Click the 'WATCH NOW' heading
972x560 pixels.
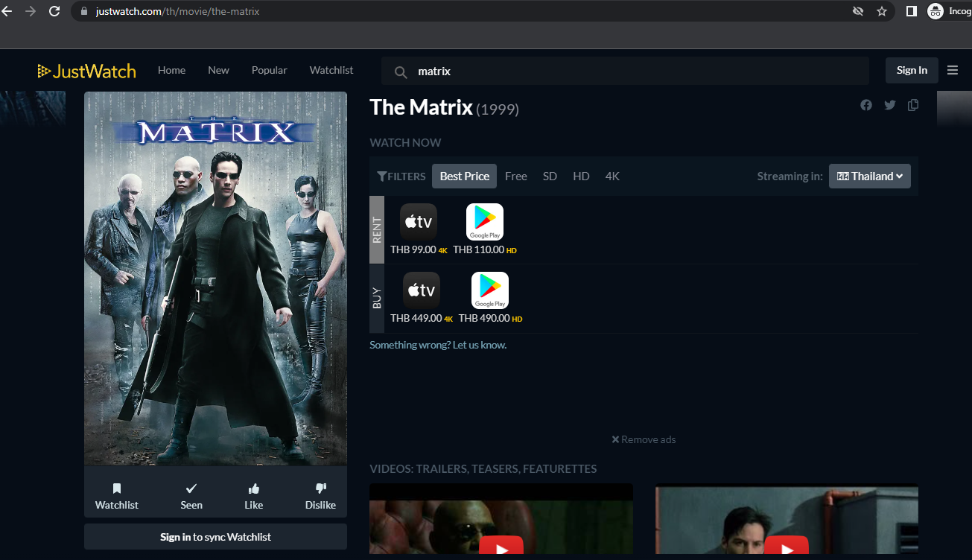coord(405,142)
